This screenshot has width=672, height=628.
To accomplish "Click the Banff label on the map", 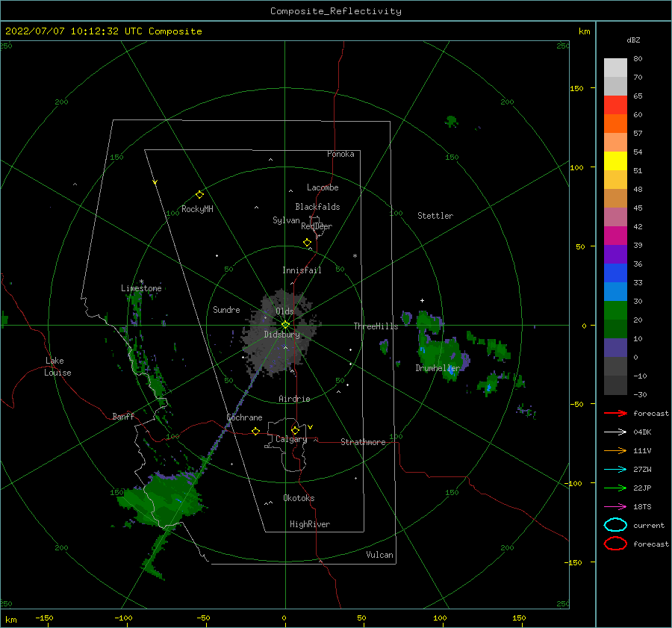I will (x=123, y=416).
